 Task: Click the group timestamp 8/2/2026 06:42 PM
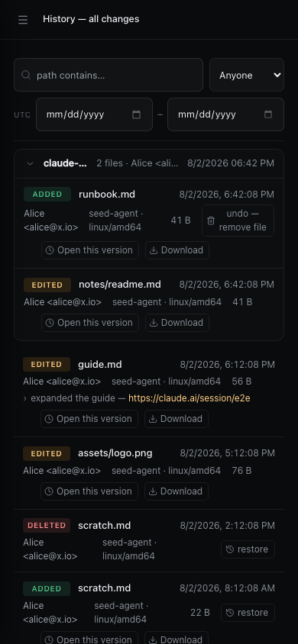[231, 163]
